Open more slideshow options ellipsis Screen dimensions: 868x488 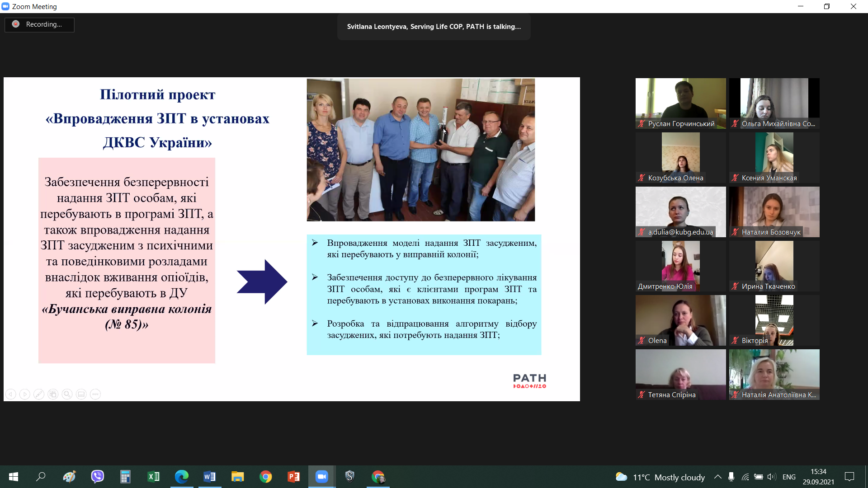[95, 394]
